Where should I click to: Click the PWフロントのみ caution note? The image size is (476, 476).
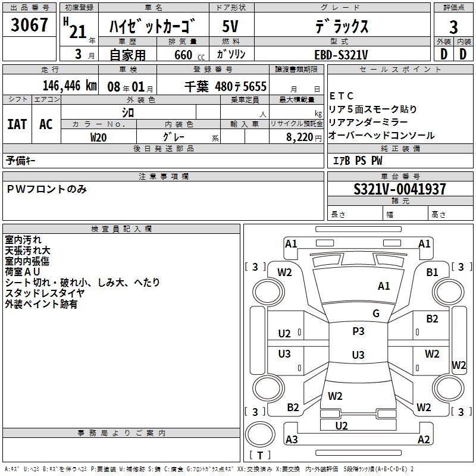tap(47, 189)
